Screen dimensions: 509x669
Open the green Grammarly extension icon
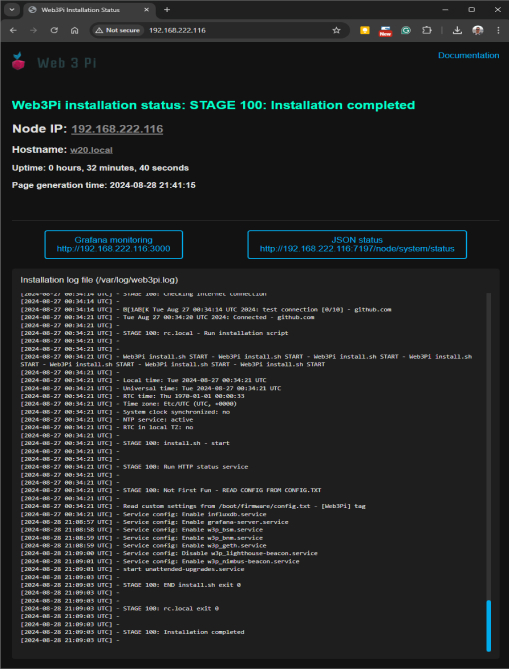[406, 30]
